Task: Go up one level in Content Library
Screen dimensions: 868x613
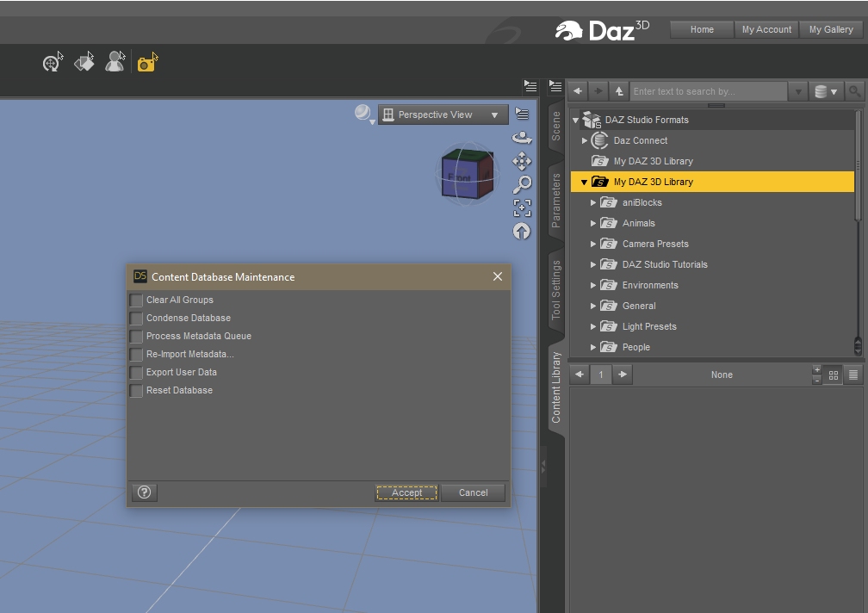Action: (x=619, y=90)
